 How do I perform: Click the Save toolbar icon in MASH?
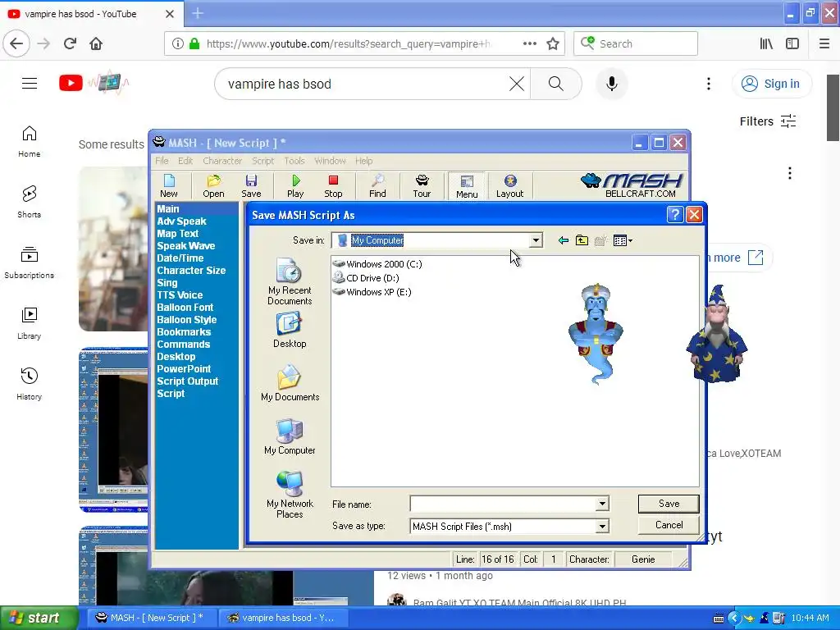[251, 186]
